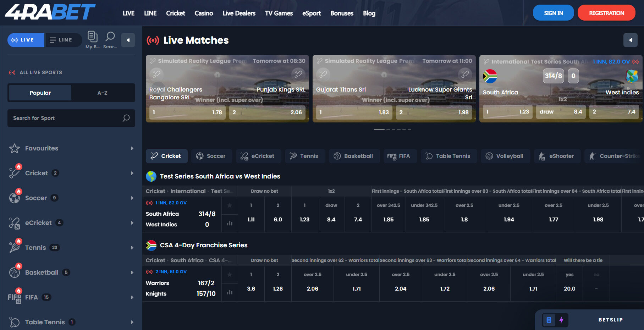Focus the Search for Sport field
This screenshot has width=644, height=330.
pos(71,118)
